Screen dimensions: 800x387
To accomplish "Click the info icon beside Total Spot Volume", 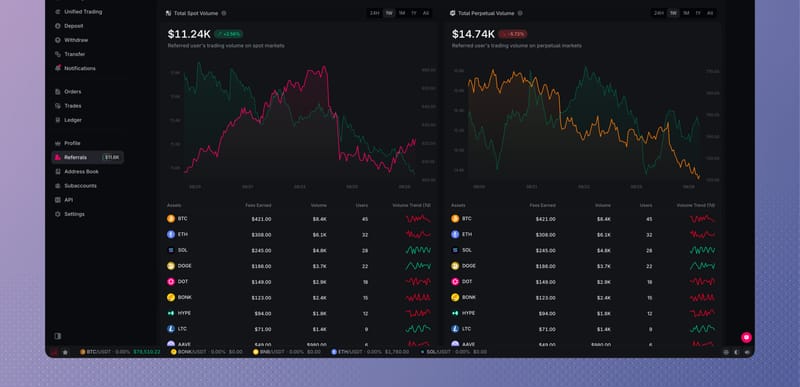I will [224, 13].
